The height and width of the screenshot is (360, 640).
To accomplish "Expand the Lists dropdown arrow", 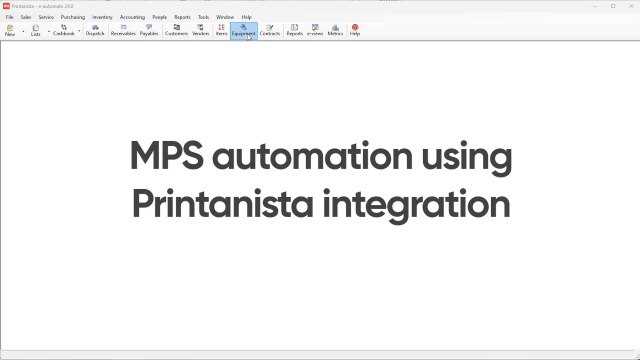I will click(49, 31).
